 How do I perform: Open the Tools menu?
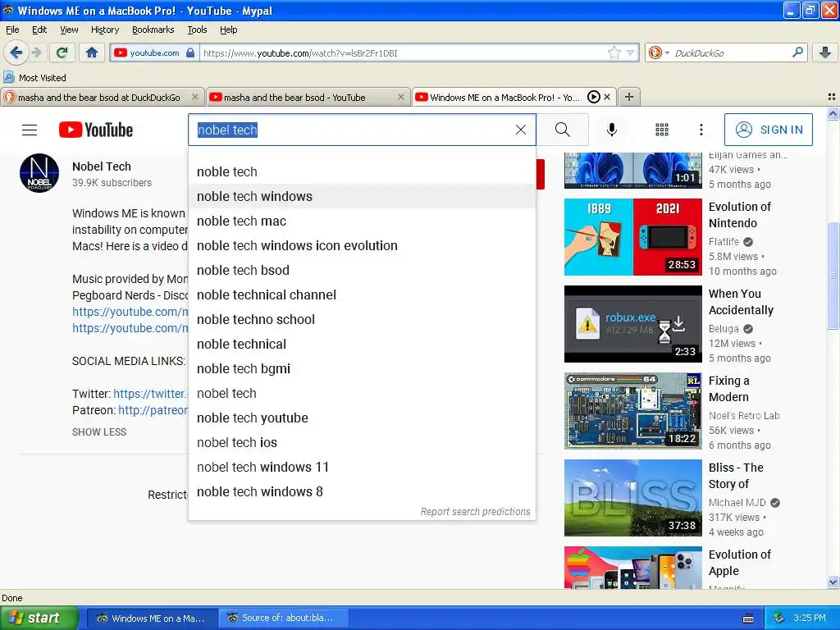[197, 30]
